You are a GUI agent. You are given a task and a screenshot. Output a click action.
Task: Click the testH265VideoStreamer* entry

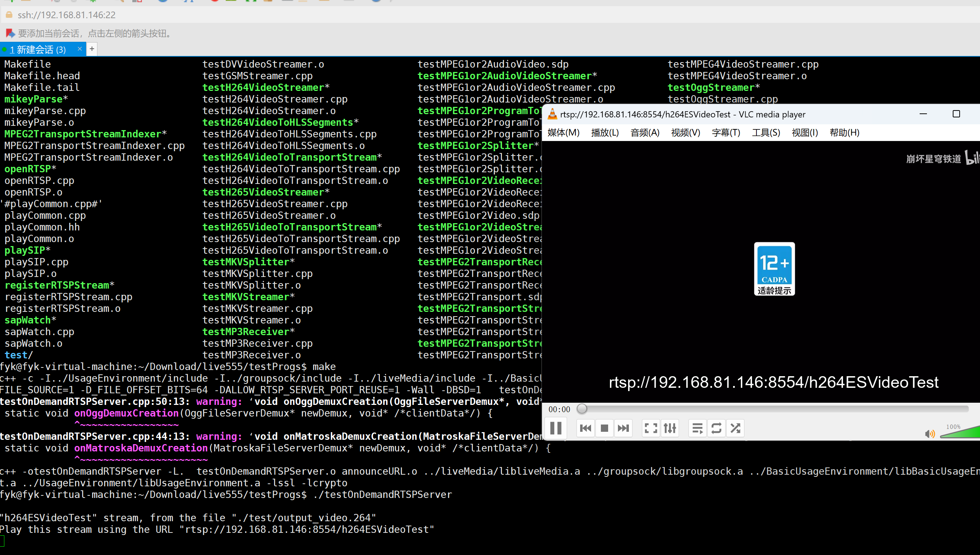266,192
